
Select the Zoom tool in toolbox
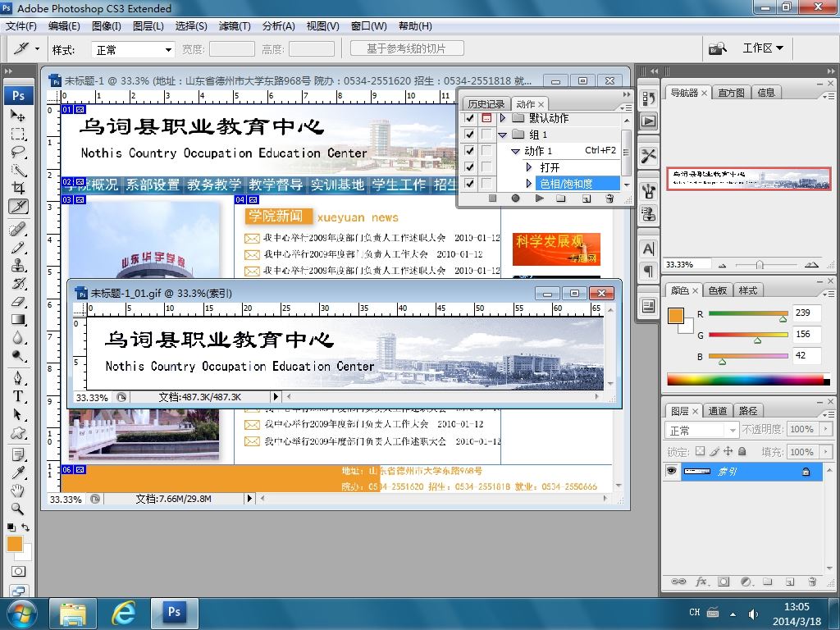[18, 509]
